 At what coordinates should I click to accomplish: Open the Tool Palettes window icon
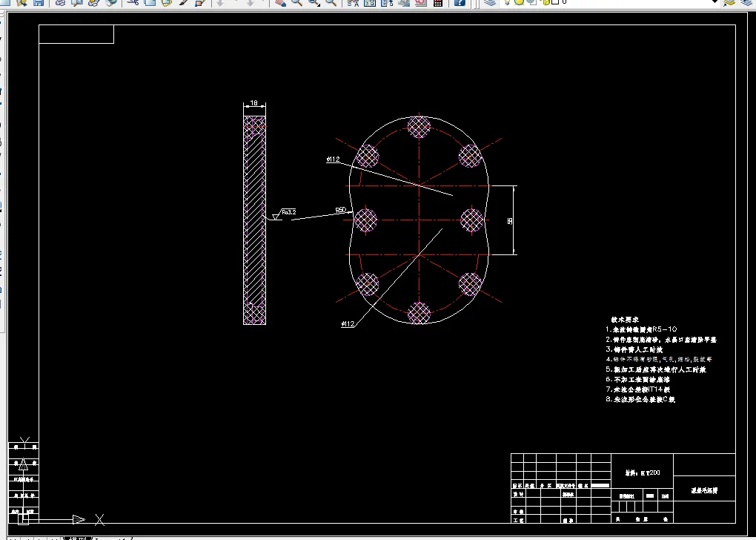click(387, 3)
